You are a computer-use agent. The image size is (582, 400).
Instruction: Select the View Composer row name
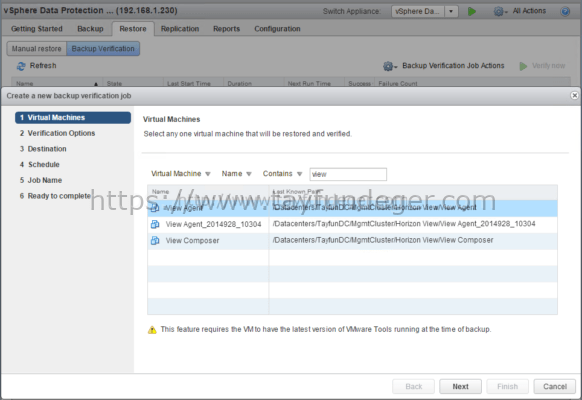192,240
